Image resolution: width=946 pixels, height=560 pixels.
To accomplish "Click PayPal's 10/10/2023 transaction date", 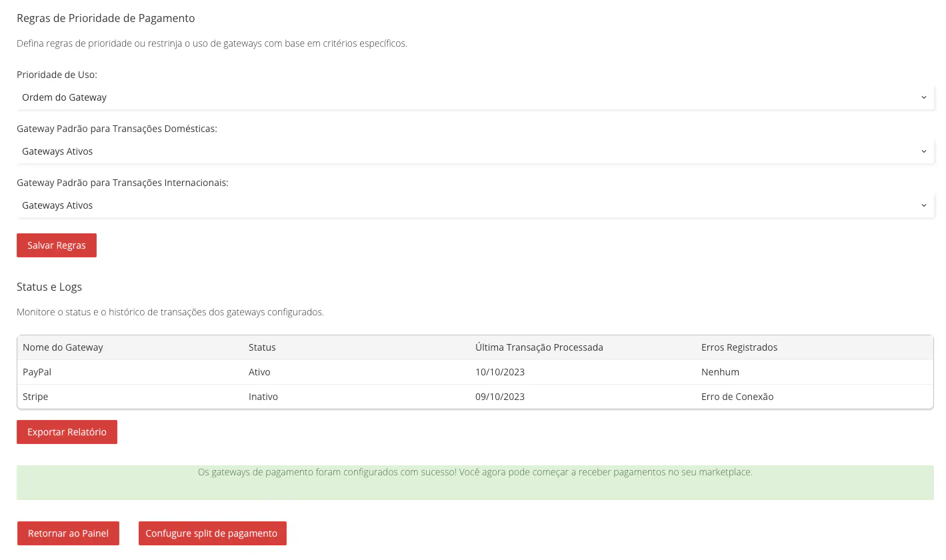I will [499, 372].
